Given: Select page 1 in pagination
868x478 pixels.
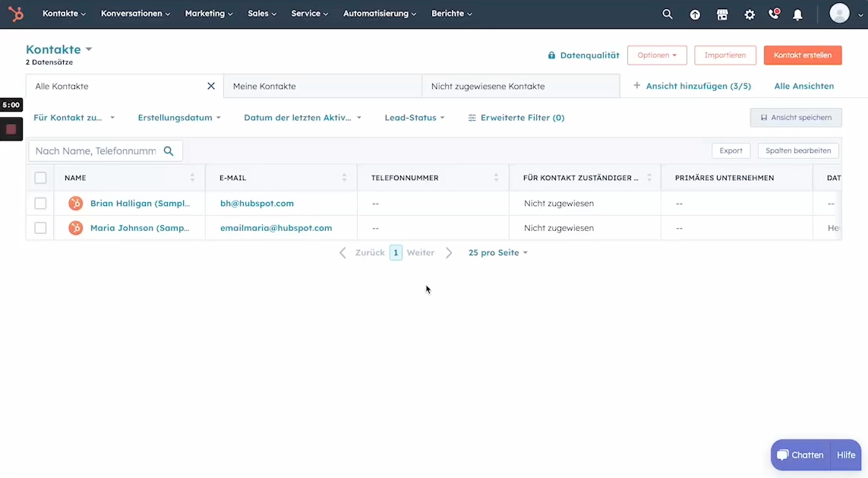Looking at the screenshot, I should click(x=396, y=252).
